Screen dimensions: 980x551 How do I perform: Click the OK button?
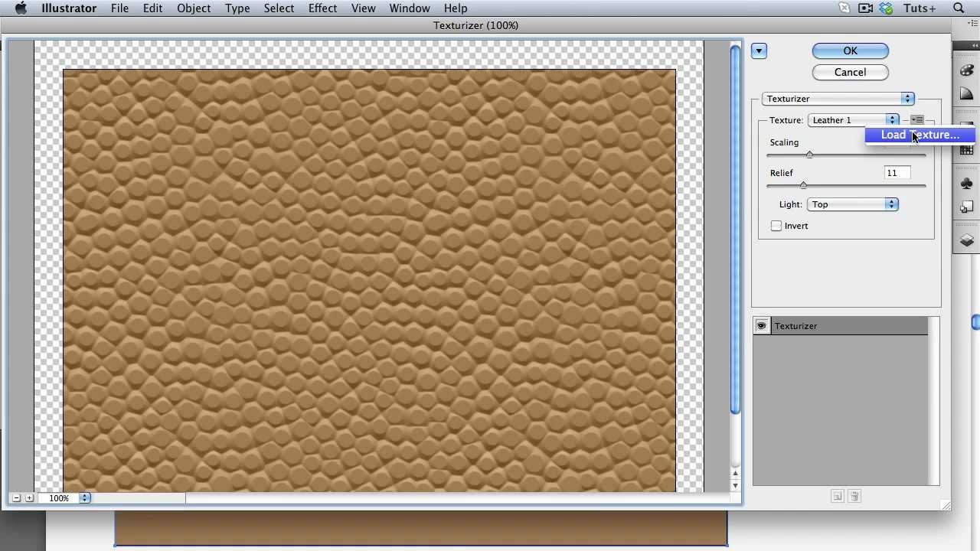(850, 51)
